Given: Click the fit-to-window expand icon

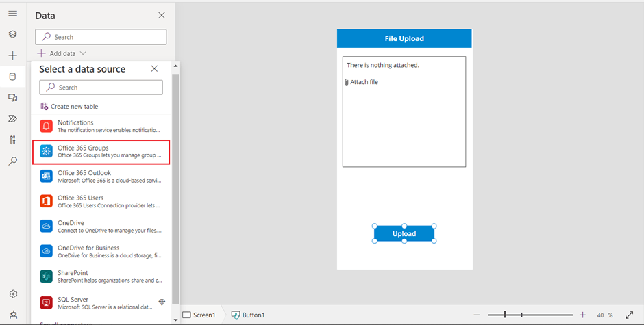Looking at the screenshot, I should [630, 315].
